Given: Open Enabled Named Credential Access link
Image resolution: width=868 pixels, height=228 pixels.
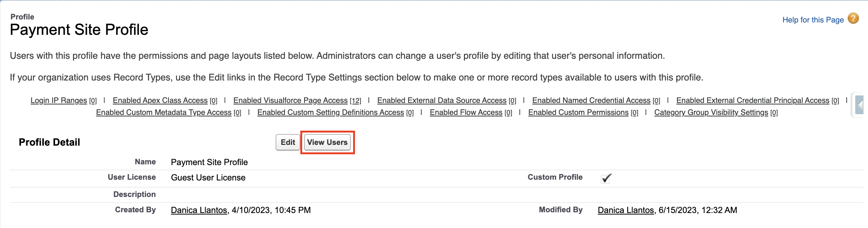Looking at the screenshot, I should pyautogui.click(x=591, y=100).
